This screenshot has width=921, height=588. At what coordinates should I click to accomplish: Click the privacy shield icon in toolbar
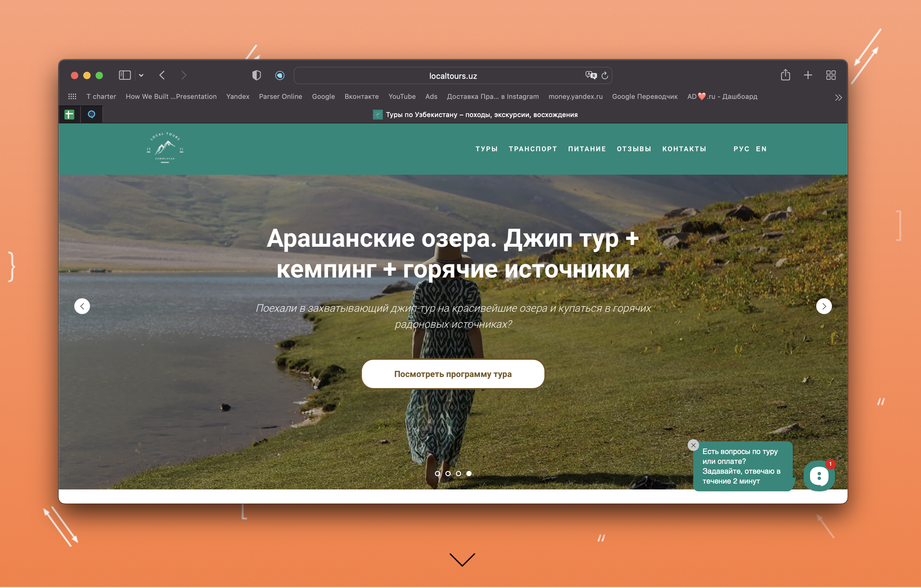(256, 75)
